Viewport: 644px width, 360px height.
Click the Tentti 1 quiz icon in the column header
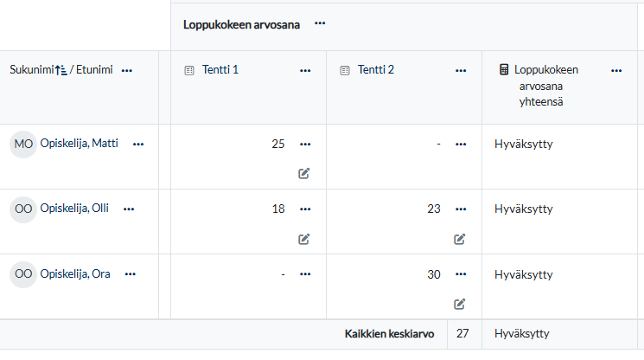[190, 70]
